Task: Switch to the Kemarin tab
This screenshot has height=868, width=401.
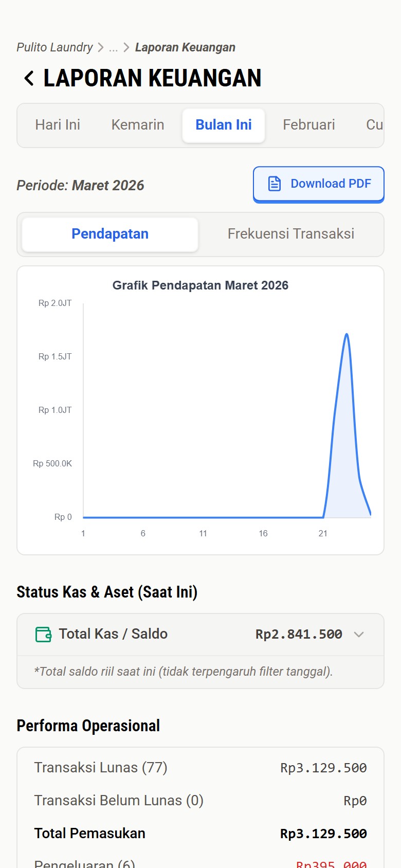Action: click(138, 125)
